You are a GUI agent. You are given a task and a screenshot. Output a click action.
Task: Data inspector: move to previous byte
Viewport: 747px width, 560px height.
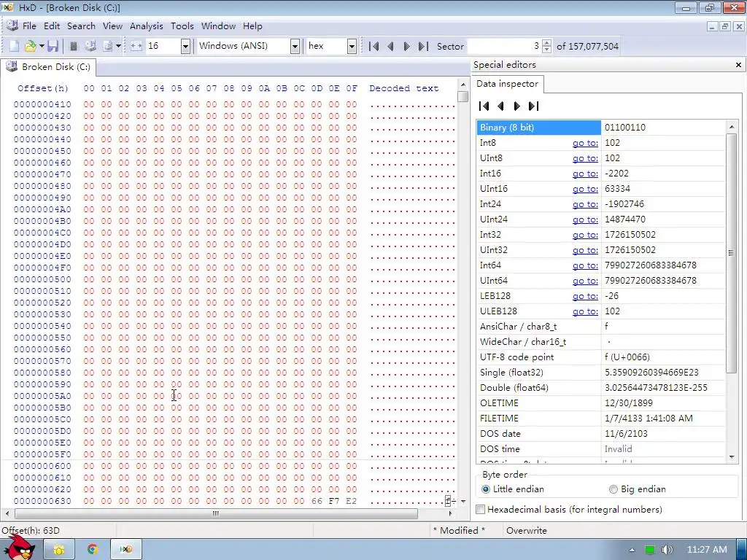click(500, 106)
